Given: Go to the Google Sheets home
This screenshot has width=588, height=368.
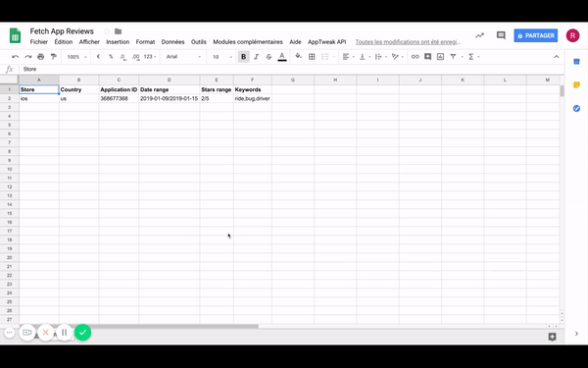Looking at the screenshot, I should click(x=15, y=36).
